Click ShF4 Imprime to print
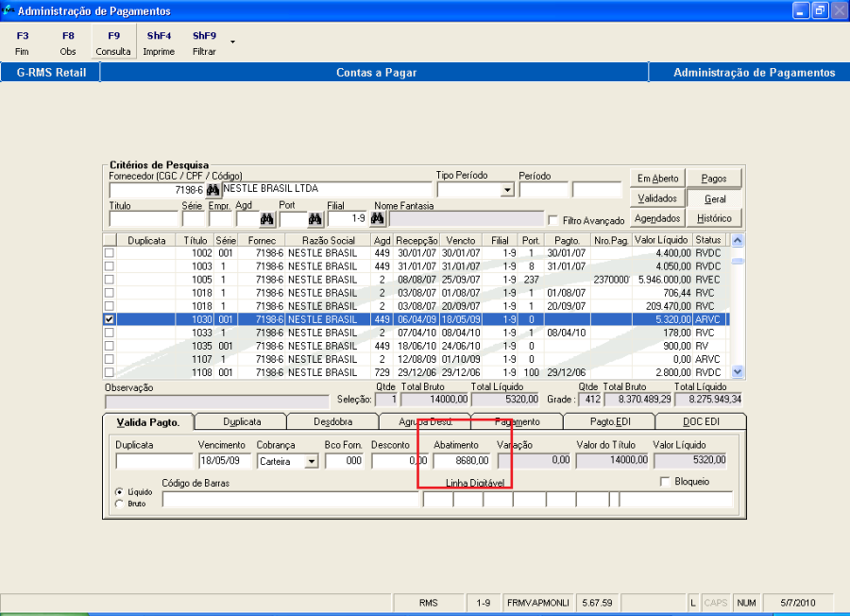The width and height of the screenshot is (850, 616). [159, 43]
